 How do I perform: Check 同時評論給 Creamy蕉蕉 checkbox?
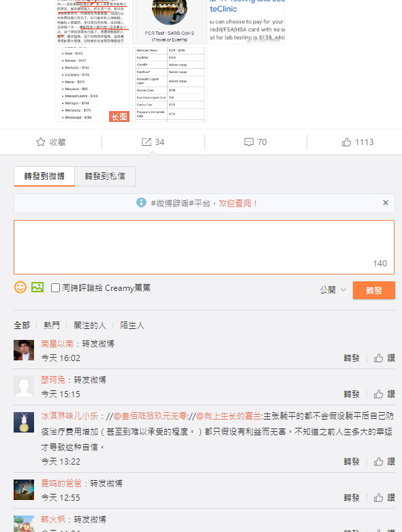[x=55, y=287]
